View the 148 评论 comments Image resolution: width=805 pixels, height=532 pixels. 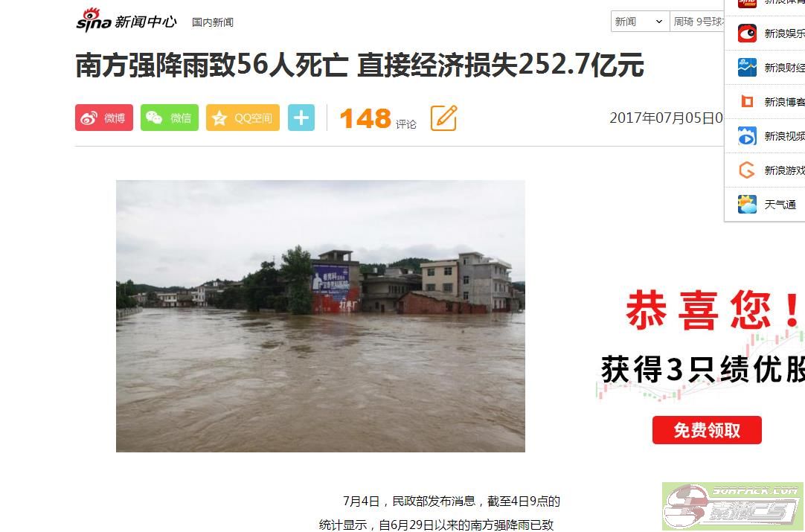coord(378,118)
